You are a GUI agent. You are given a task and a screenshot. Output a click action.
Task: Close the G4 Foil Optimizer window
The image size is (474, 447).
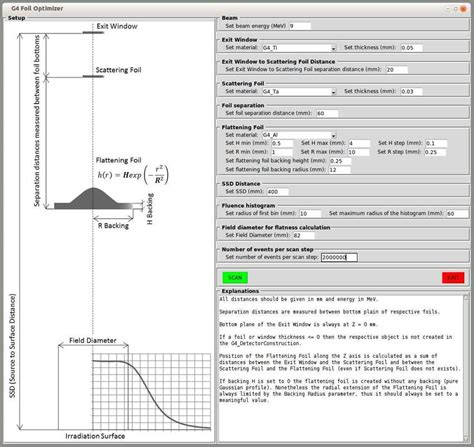coord(463,9)
